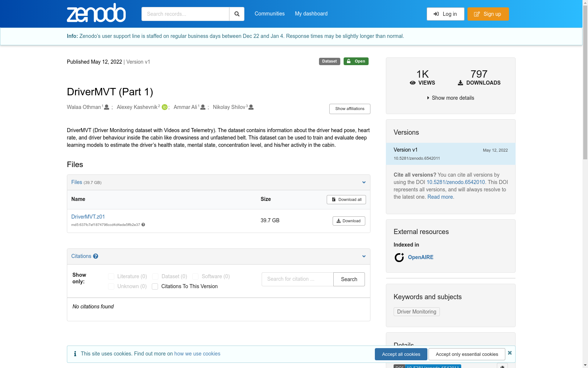Click the Files (39.7 GB) panel title
This screenshot has width=588, height=368.
(86, 182)
